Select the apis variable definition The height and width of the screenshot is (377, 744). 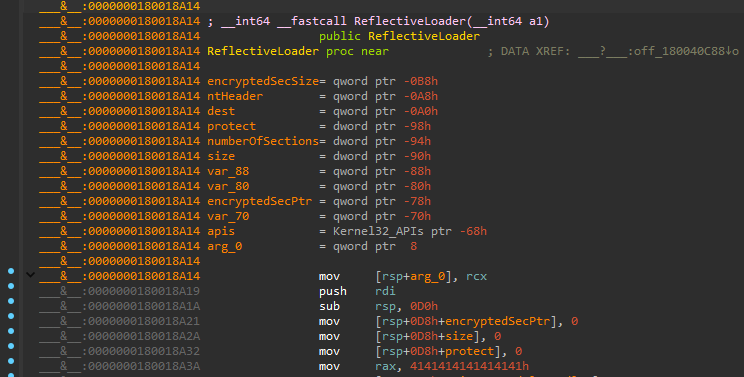(221, 231)
